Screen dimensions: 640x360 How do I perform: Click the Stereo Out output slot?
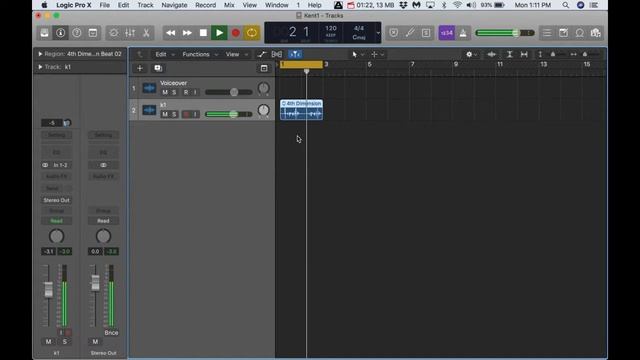[x=57, y=200]
